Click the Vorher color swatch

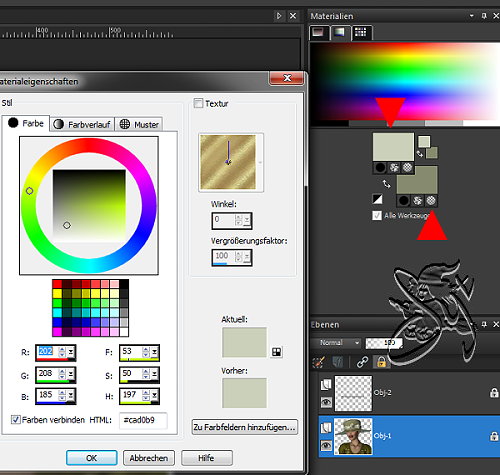pos(244,393)
